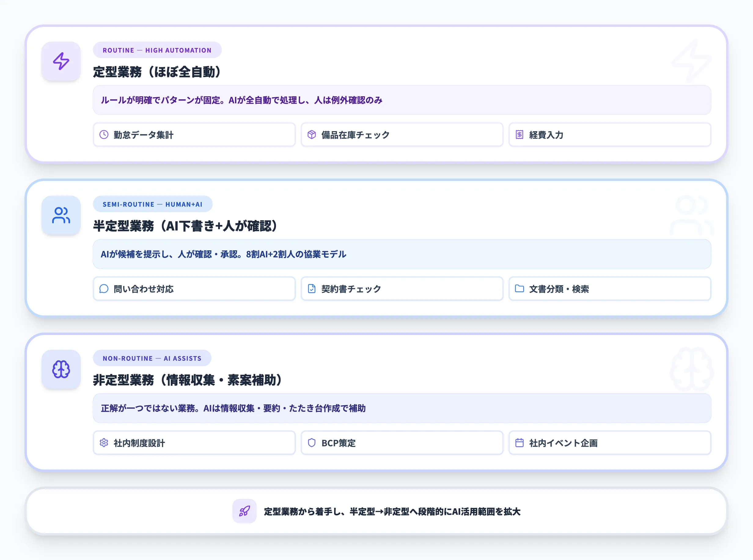Image resolution: width=753 pixels, height=560 pixels.
Task: Click the AIが候補を提示し description banner
Action: tap(402, 254)
